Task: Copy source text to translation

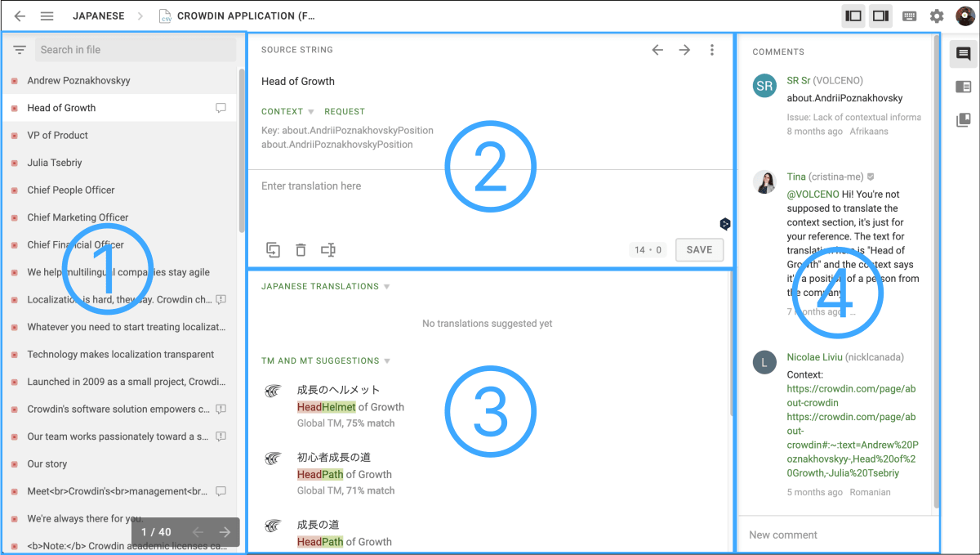Action: [274, 250]
